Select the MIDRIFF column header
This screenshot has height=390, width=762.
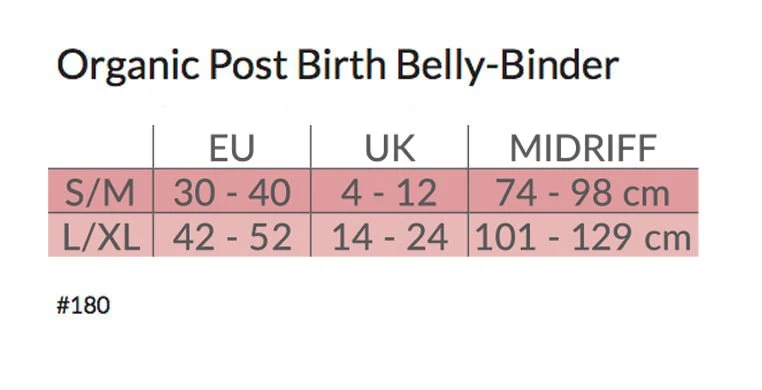click(x=583, y=148)
